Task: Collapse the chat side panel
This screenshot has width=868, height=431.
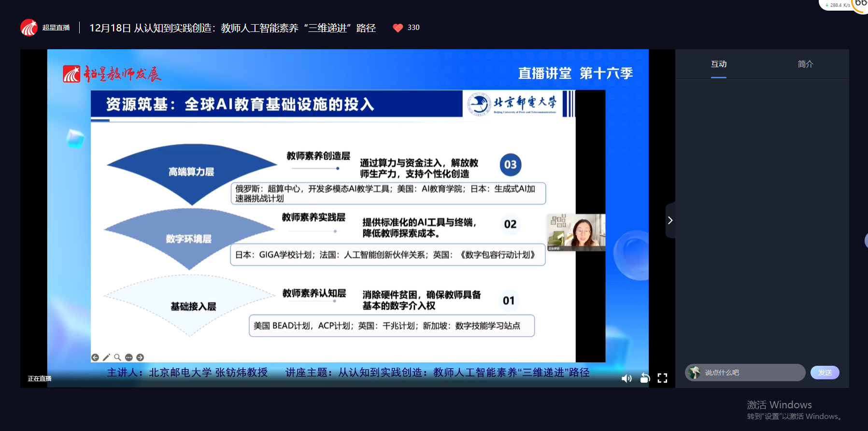Action: click(670, 220)
